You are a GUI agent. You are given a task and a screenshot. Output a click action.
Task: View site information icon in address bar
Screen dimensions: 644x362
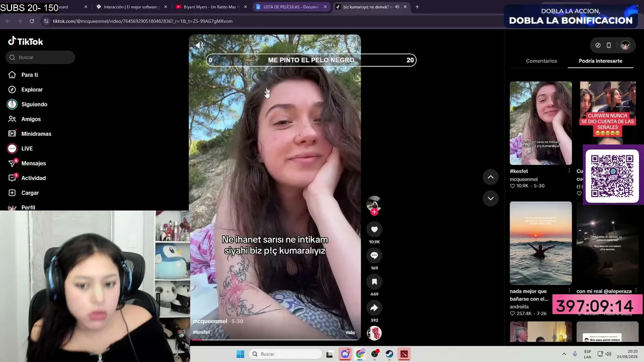[46, 21]
